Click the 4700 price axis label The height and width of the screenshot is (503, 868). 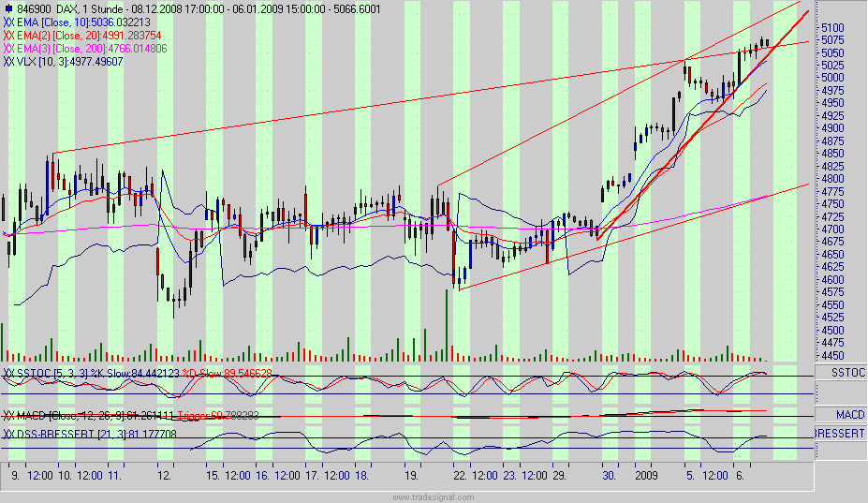[831, 229]
